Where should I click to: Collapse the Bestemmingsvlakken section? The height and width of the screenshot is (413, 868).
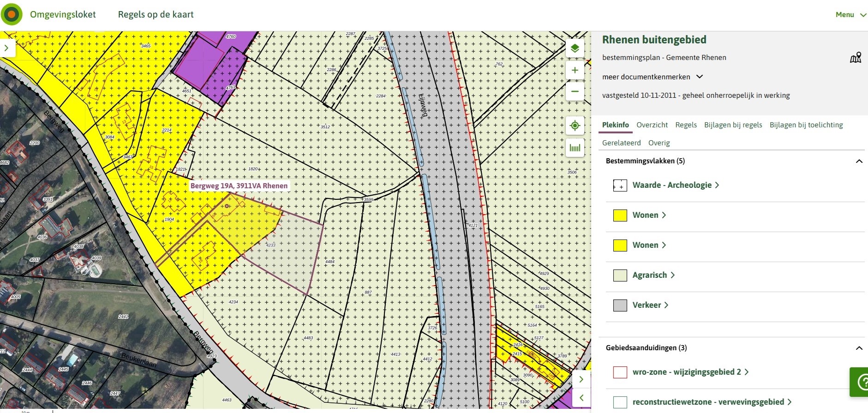pyautogui.click(x=859, y=161)
